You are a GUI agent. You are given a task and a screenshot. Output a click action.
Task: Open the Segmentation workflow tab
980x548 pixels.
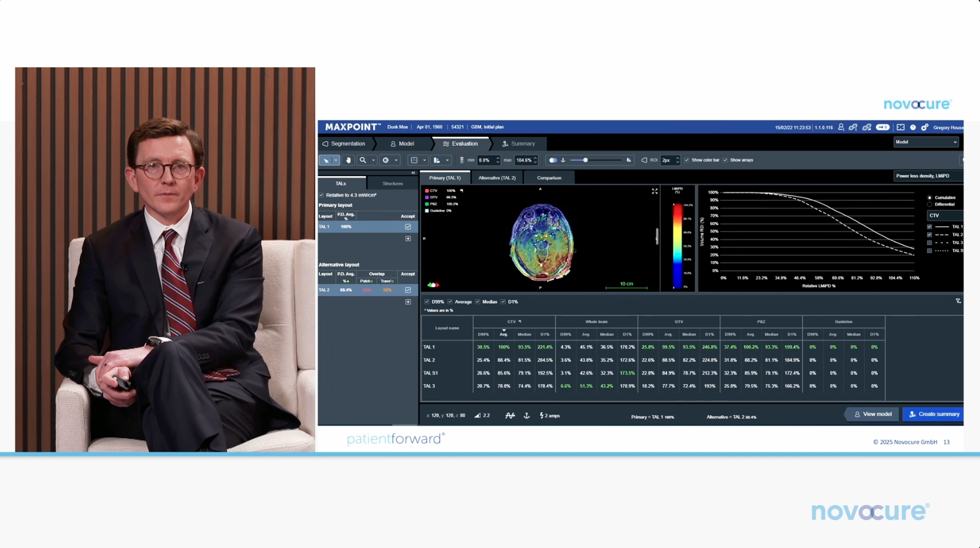(344, 143)
